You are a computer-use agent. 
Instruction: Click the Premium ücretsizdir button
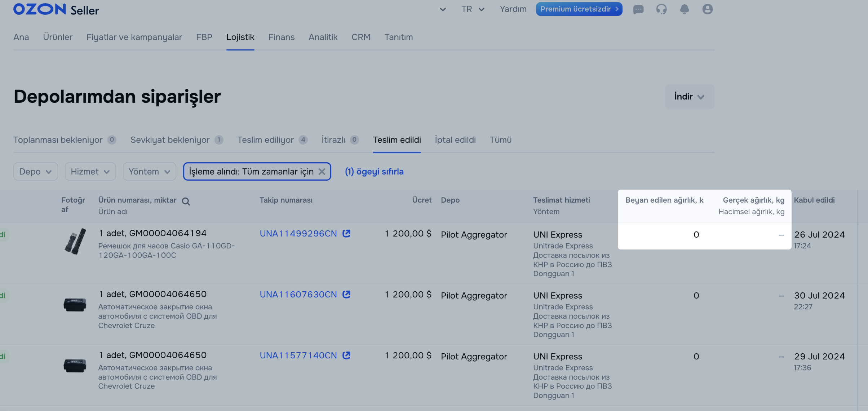[x=579, y=9]
